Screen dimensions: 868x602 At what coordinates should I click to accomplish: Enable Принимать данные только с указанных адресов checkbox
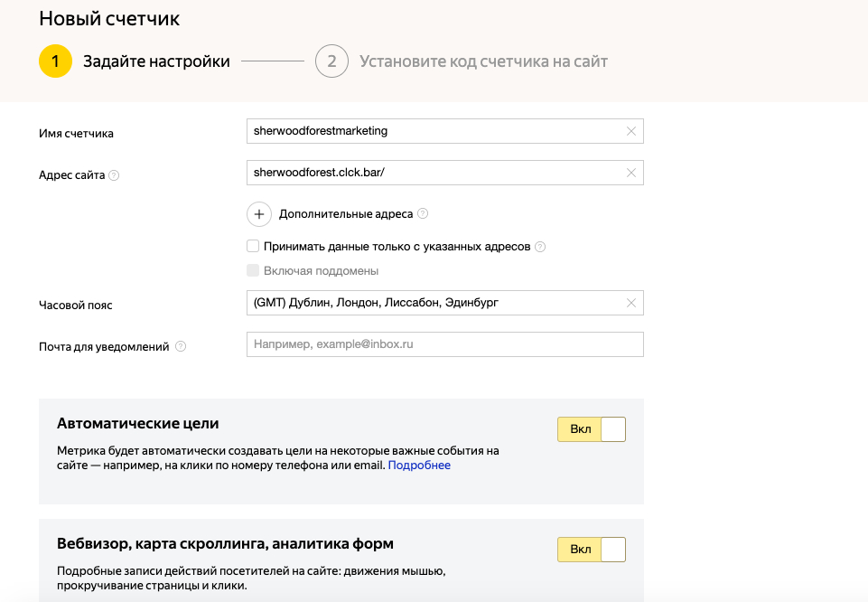coord(253,246)
